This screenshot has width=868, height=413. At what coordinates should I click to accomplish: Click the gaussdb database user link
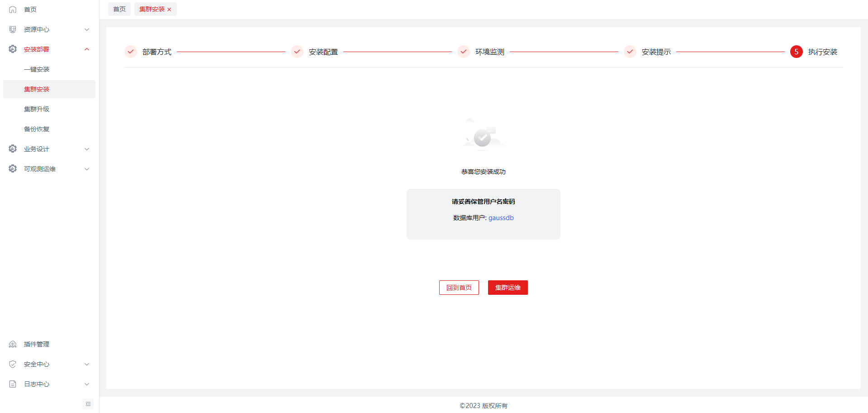[x=501, y=218]
